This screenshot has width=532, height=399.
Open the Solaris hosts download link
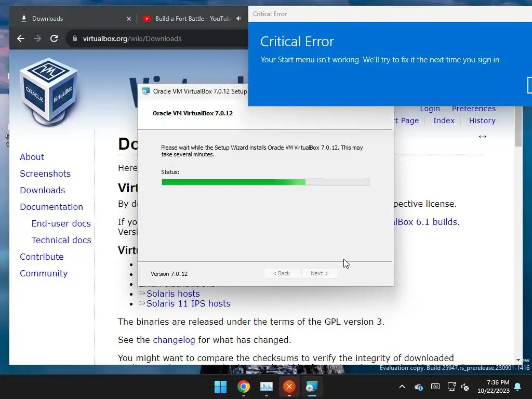click(173, 294)
